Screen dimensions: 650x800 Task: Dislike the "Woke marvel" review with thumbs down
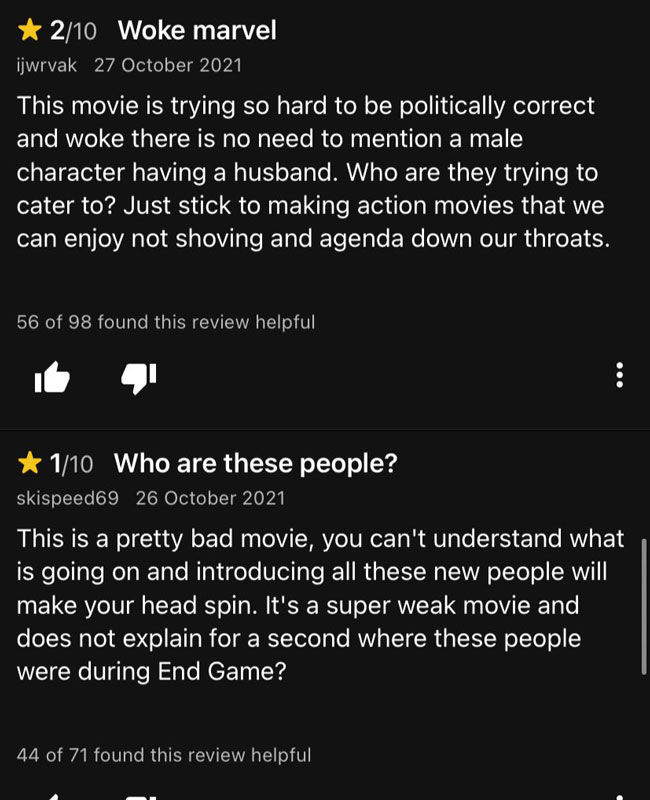138,378
